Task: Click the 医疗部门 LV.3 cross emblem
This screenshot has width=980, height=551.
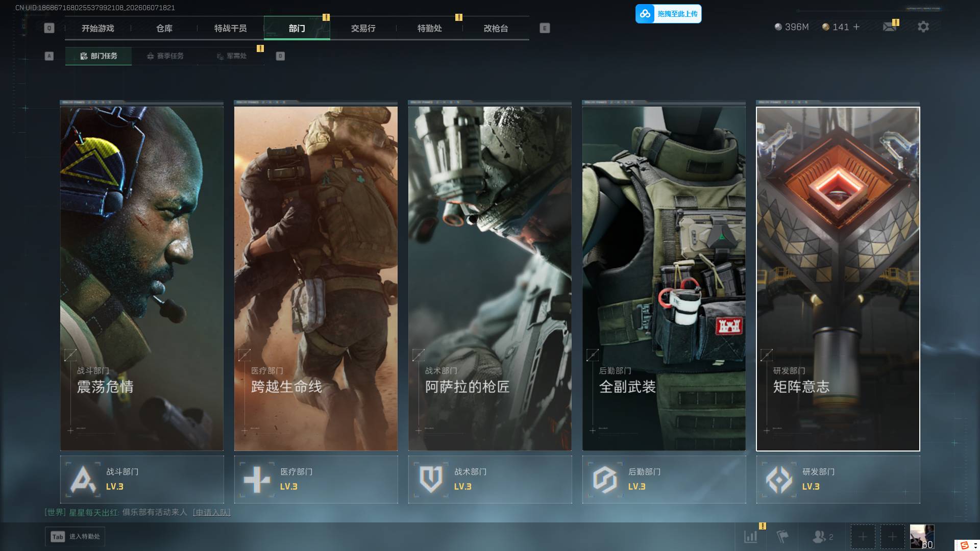Action: (x=257, y=480)
